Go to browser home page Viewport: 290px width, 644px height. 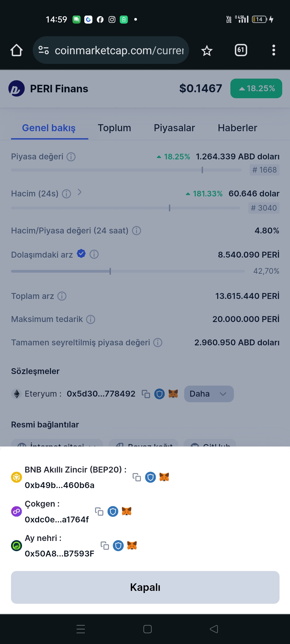click(16, 50)
